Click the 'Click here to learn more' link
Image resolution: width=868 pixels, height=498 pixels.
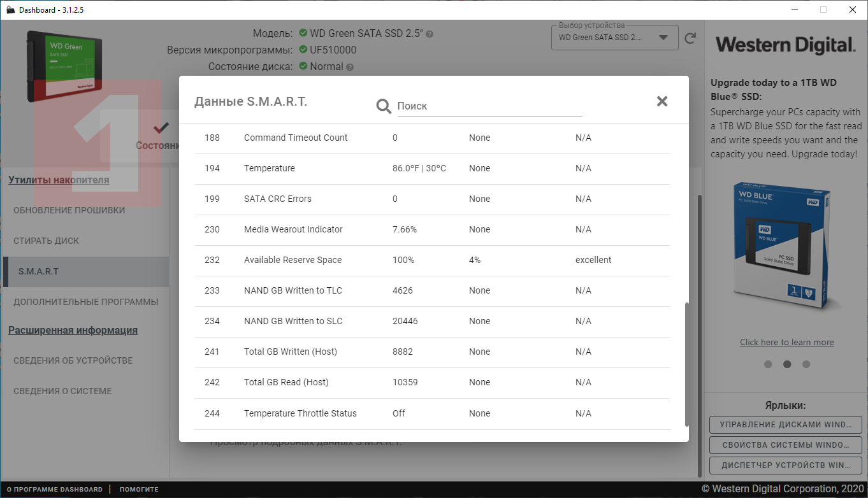(x=786, y=342)
